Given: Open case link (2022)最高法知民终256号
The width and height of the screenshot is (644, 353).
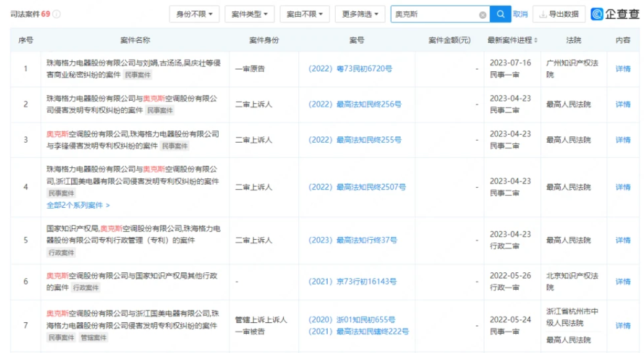Looking at the screenshot, I should point(355,105).
